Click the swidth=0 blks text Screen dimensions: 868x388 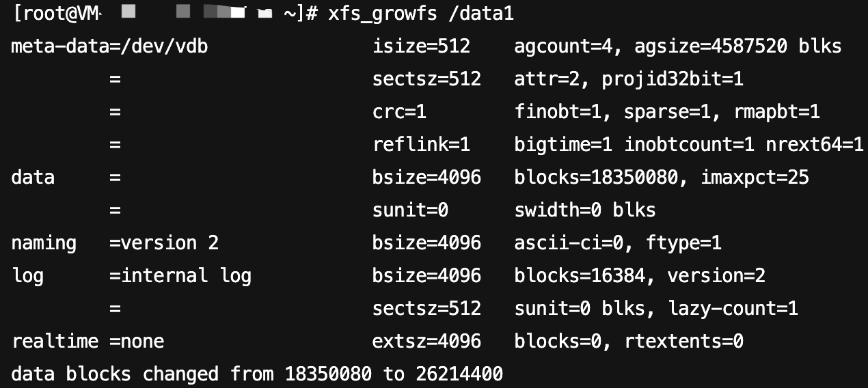[585, 210]
